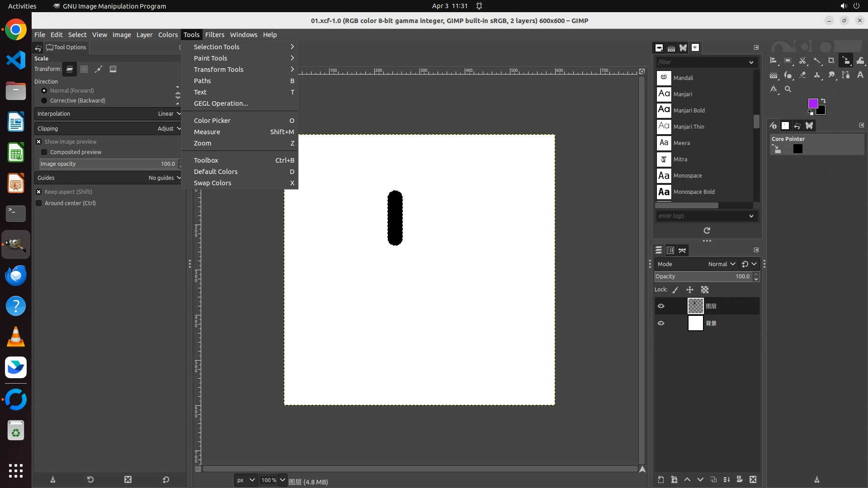Image resolution: width=868 pixels, height=488 pixels.
Task: Click the purple foreground color swatch
Action: 812,103
